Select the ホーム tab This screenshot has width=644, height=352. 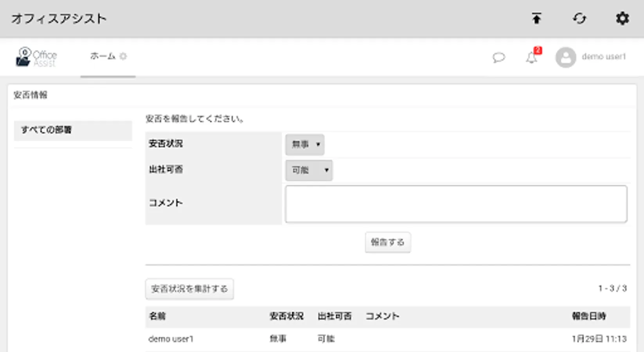[x=103, y=56]
